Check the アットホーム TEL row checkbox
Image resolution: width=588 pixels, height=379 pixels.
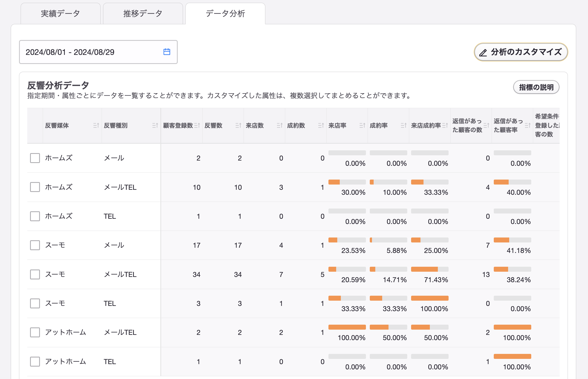coord(35,362)
